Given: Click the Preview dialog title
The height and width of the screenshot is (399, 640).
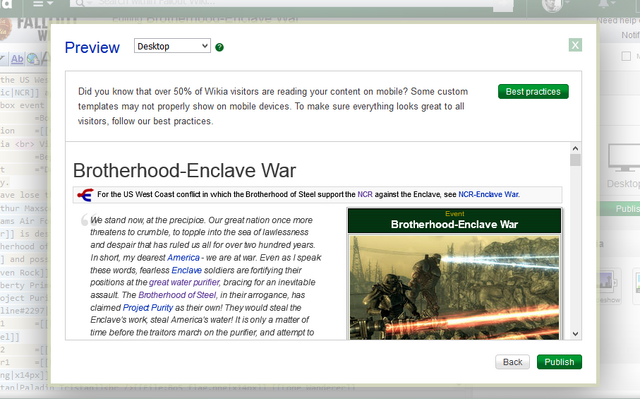Looking at the screenshot, I should pyautogui.click(x=92, y=48).
